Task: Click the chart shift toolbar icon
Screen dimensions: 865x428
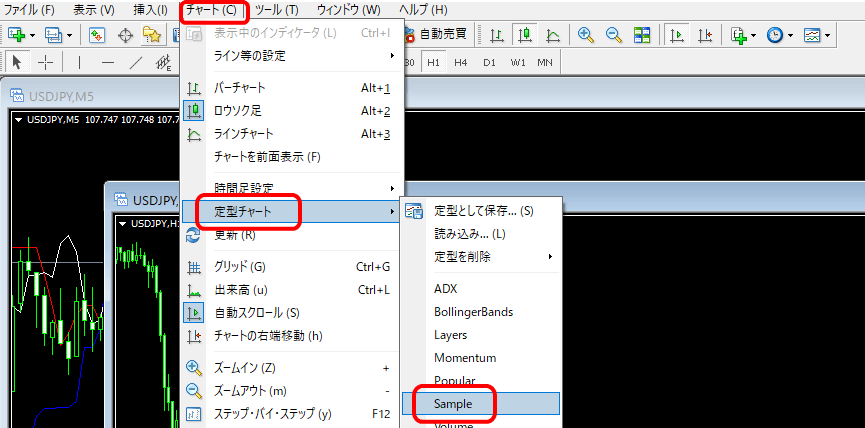Action: tap(706, 35)
